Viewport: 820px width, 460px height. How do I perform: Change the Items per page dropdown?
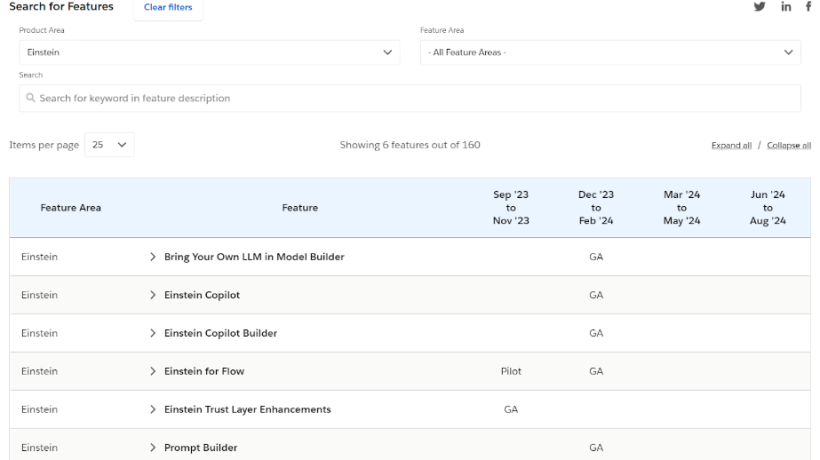[110, 145]
